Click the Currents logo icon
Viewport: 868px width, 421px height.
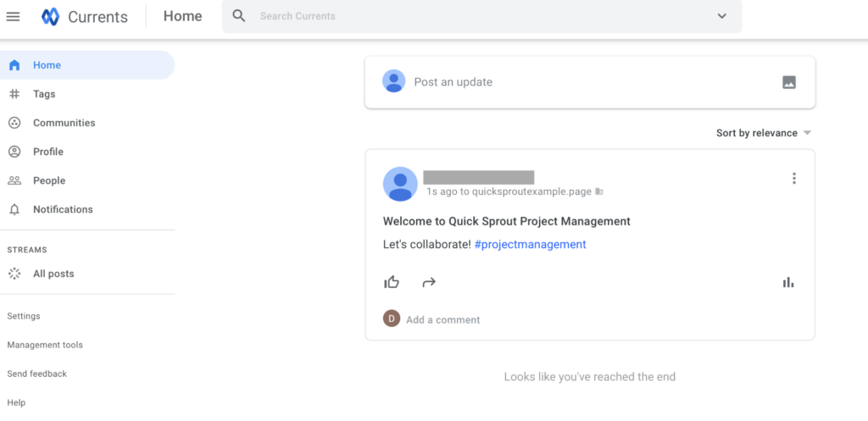coord(50,17)
